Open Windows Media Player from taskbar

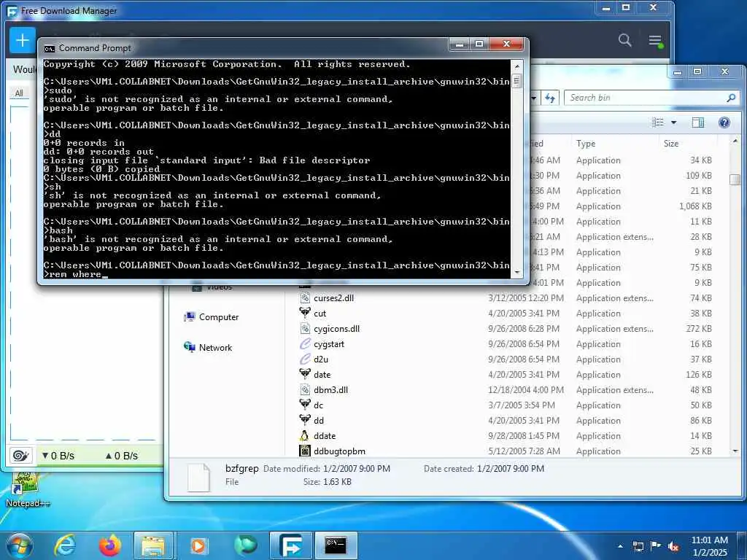click(x=198, y=545)
